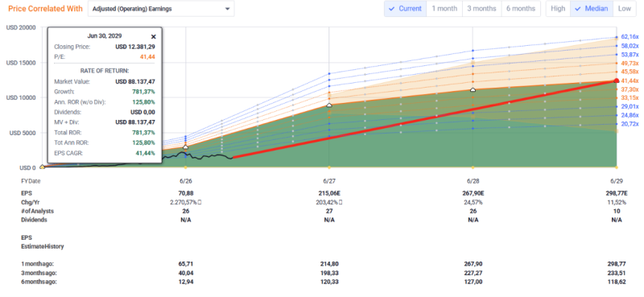Click the 6/26 fiscal year date
The image size is (644, 297).
pyautogui.click(x=185, y=181)
